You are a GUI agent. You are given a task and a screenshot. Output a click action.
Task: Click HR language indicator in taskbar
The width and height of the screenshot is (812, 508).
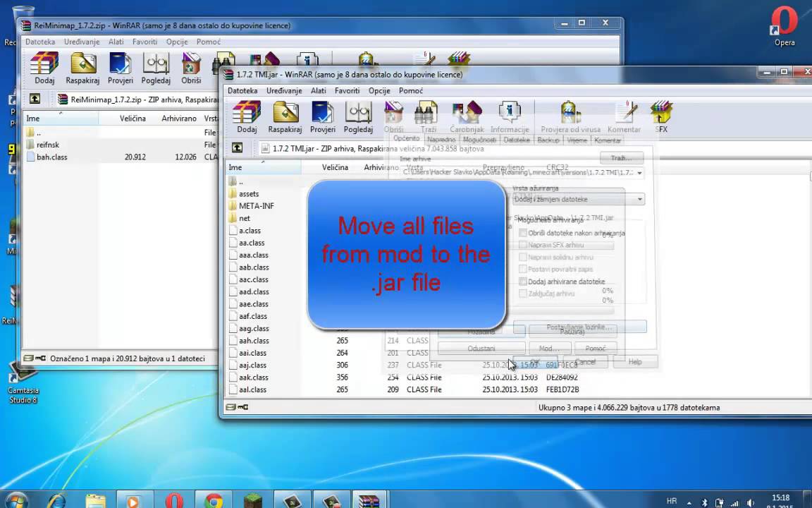(x=672, y=501)
